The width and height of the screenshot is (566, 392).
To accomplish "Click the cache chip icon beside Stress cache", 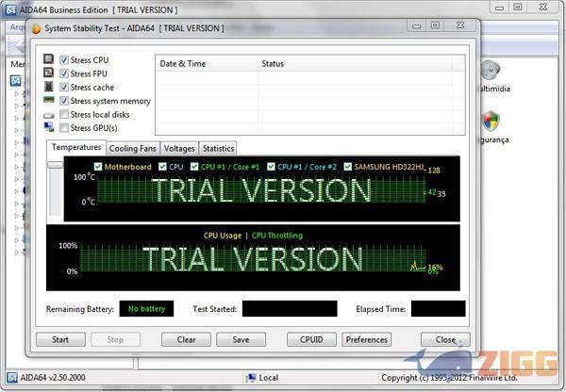I will [49, 88].
